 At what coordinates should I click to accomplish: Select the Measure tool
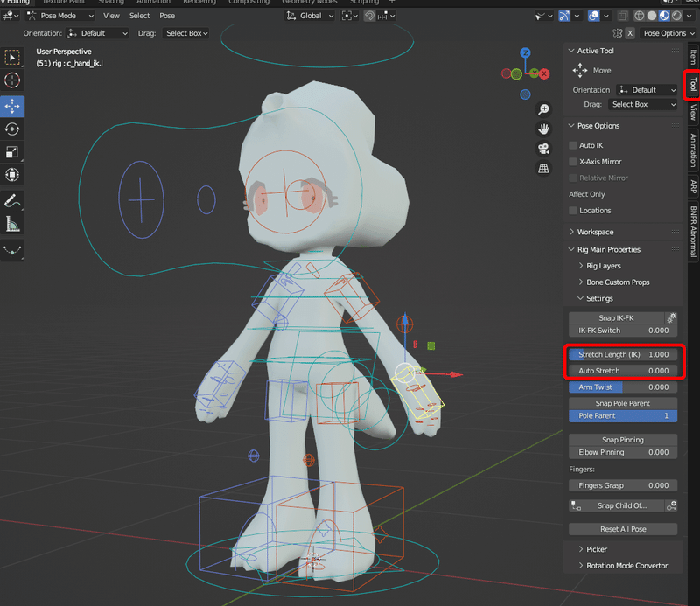tap(12, 224)
